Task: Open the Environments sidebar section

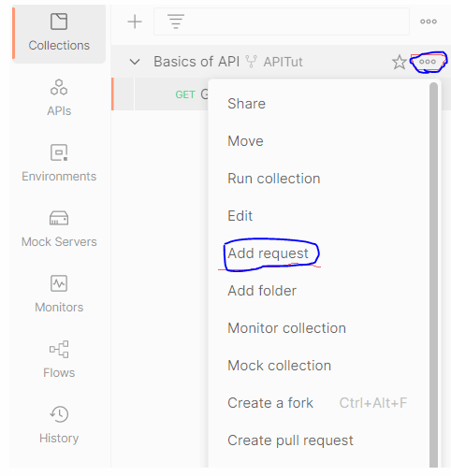Action: (59, 164)
